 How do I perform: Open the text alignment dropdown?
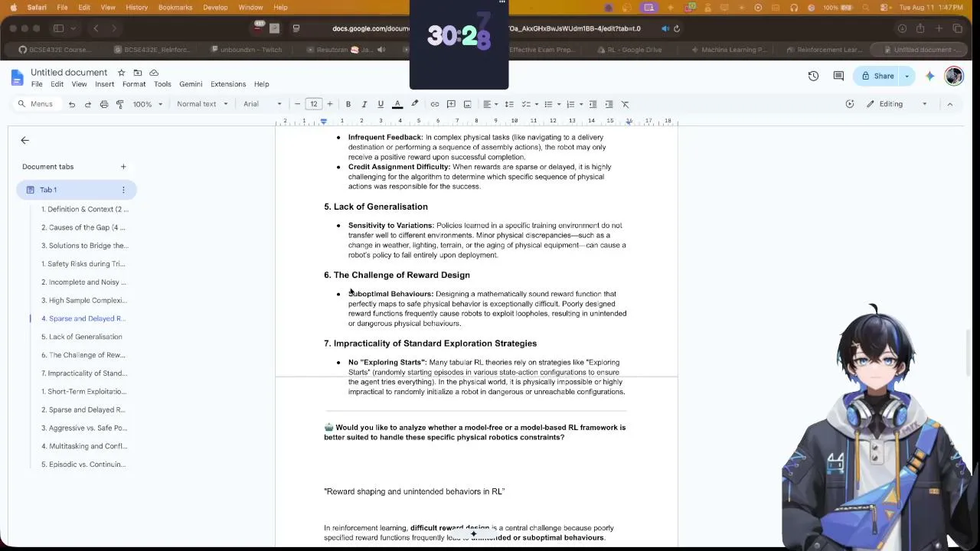coord(489,104)
